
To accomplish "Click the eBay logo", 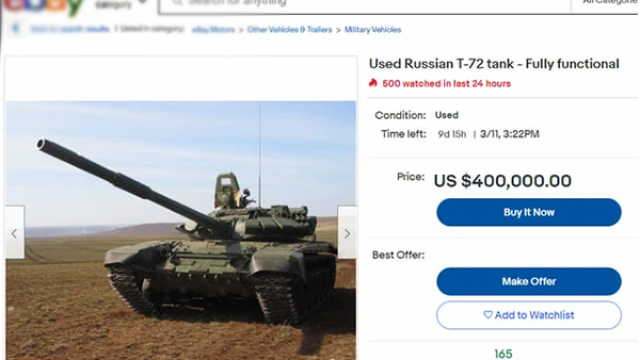I will 44,6.
